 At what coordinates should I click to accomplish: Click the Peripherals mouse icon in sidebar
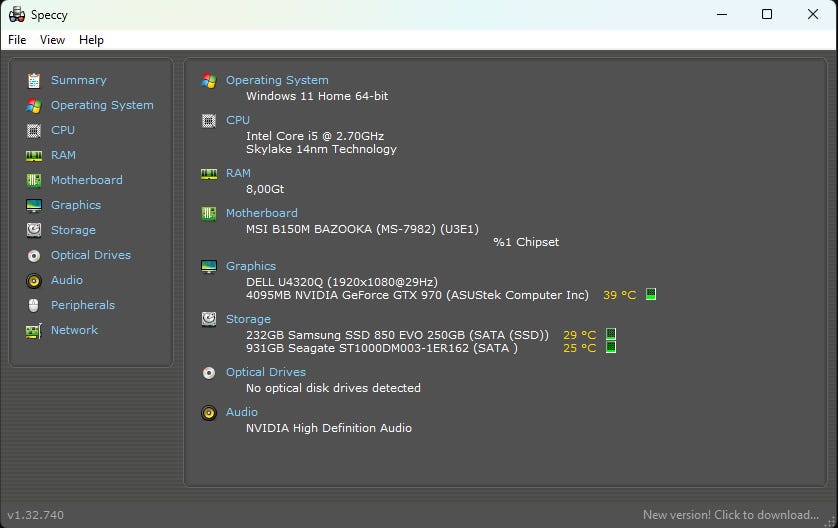tap(34, 306)
